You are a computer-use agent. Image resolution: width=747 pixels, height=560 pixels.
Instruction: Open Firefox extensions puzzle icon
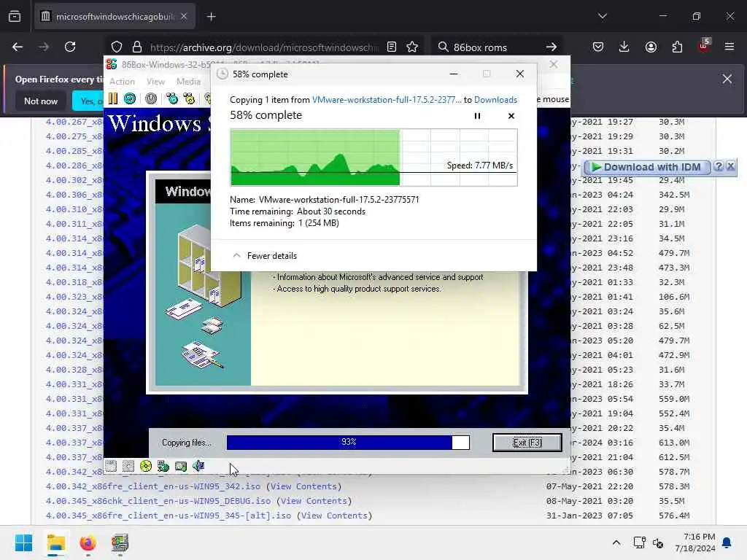point(677,47)
